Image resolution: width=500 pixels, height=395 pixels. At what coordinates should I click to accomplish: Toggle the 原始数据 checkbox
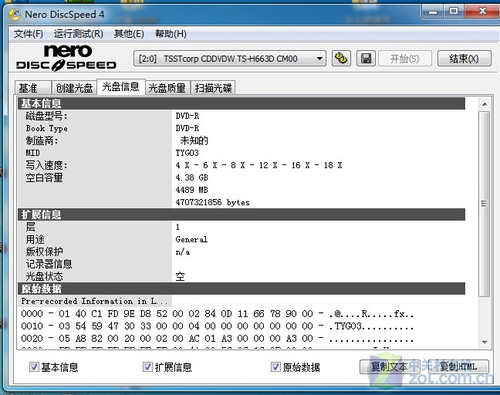click(275, 367)
